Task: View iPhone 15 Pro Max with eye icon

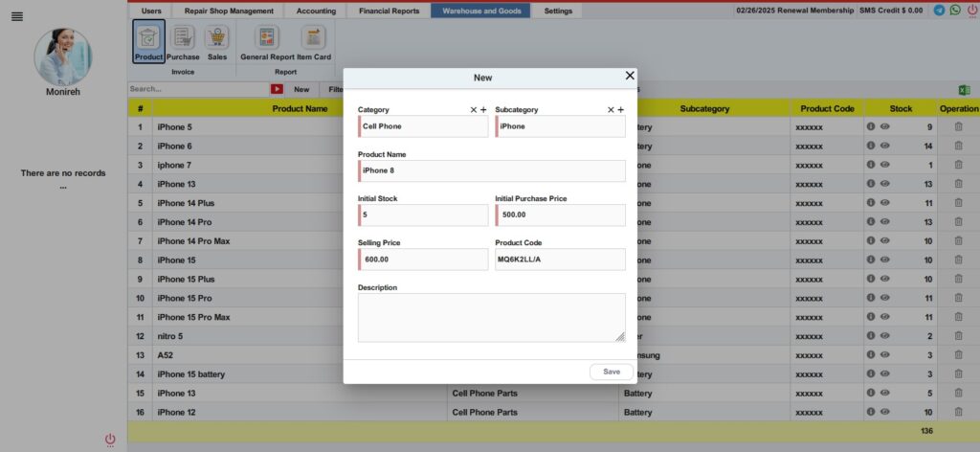Action: tap(885, 317)
